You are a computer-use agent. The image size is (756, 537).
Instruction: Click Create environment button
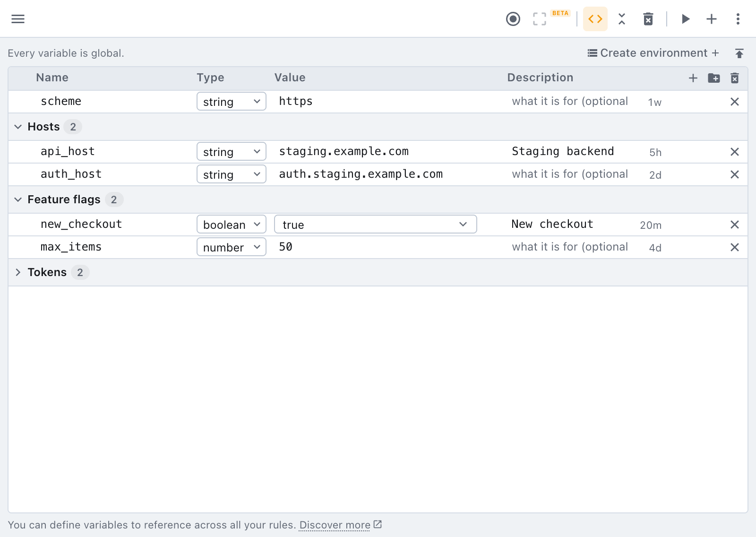tap(653, 53)
